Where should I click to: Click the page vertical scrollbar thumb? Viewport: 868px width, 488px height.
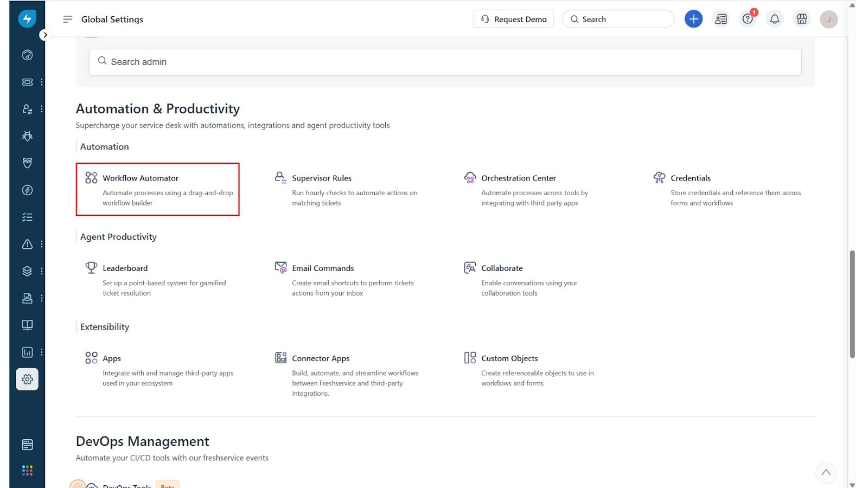(x=852, y=304)
